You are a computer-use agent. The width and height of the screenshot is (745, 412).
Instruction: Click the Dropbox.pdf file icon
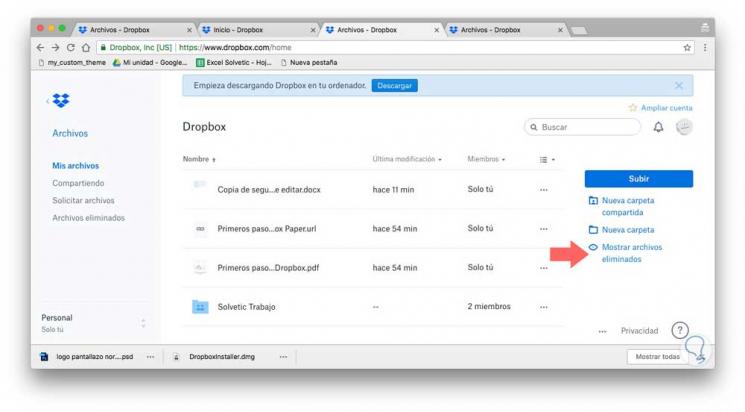click(x=200, y=268)
